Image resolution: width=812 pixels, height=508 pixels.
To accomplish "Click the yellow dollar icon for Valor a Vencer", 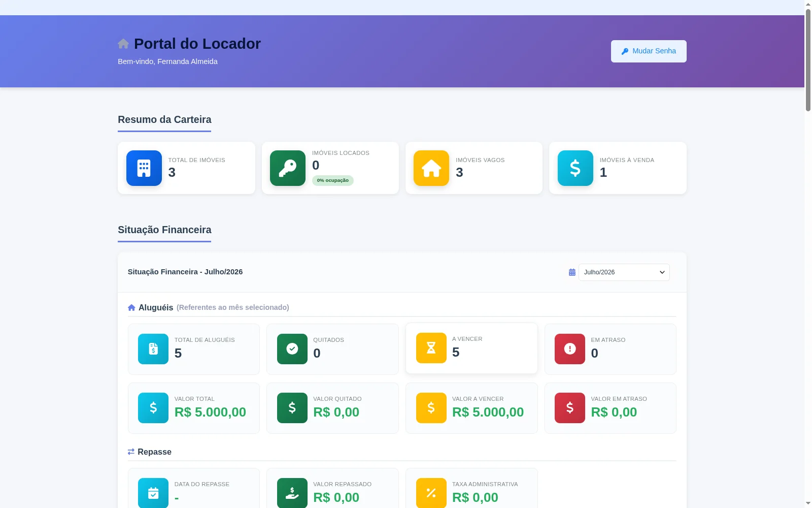I will (431, 408).
